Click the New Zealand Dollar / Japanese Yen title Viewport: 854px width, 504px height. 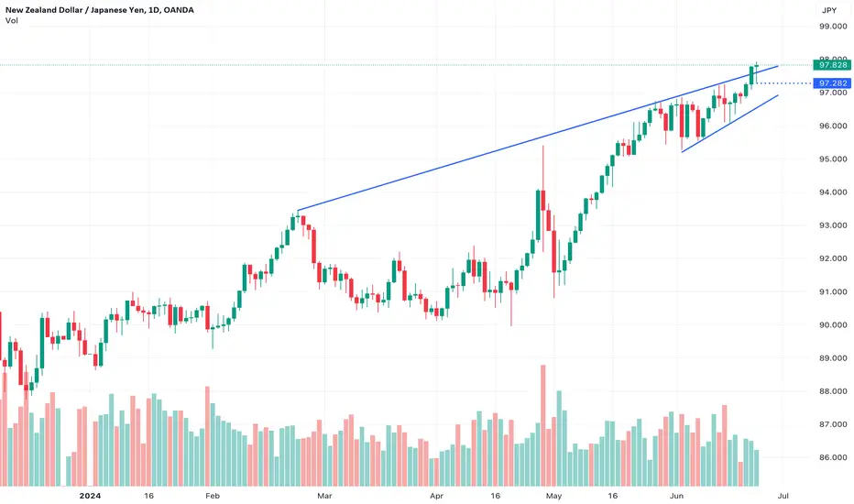tap(75, 10)
